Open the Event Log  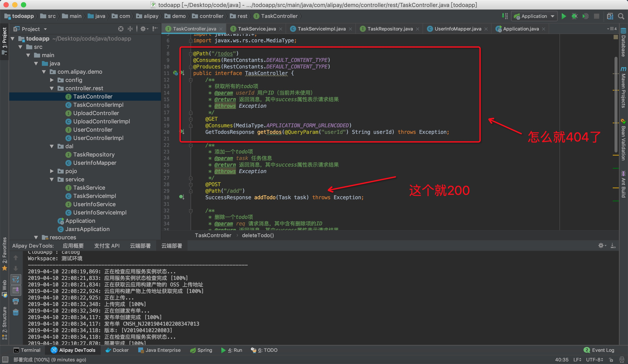coord(599,350)
